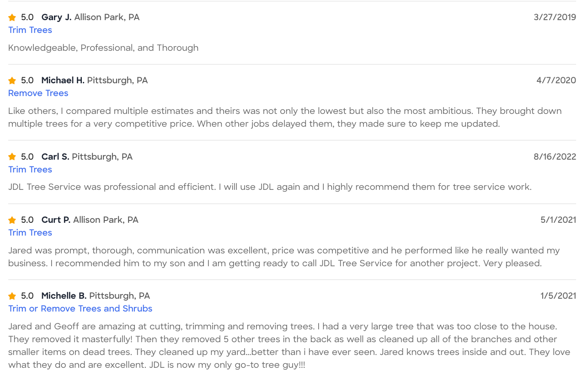Click the star icon in Carl S.'s review

12,157
